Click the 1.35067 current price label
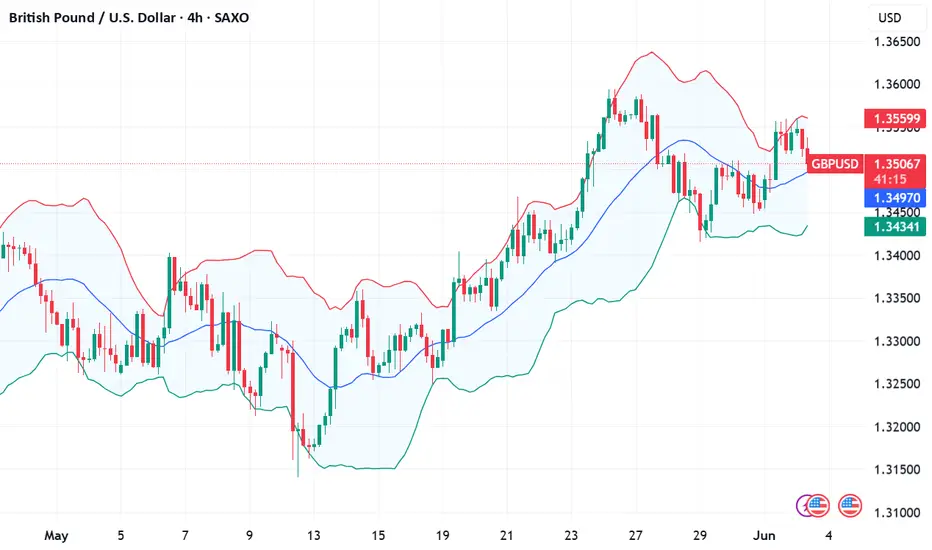The width and height of the screenshot is (932, 550). (x=895, y=164)
